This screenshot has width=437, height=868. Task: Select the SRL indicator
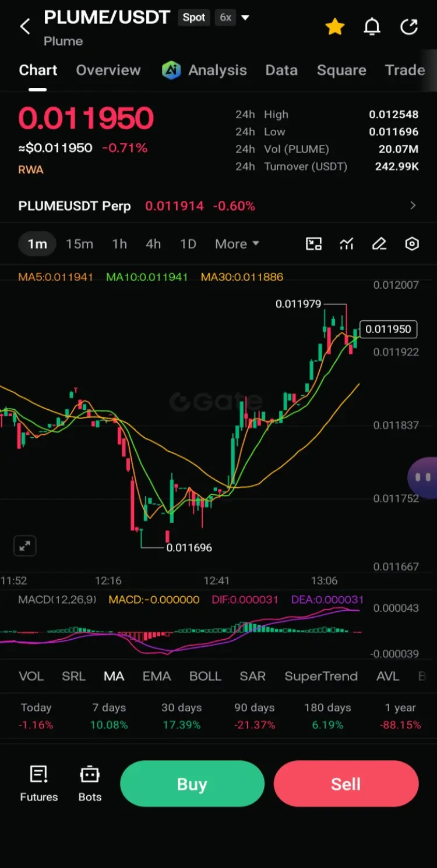pyautogui.click(x=73, y=676)
